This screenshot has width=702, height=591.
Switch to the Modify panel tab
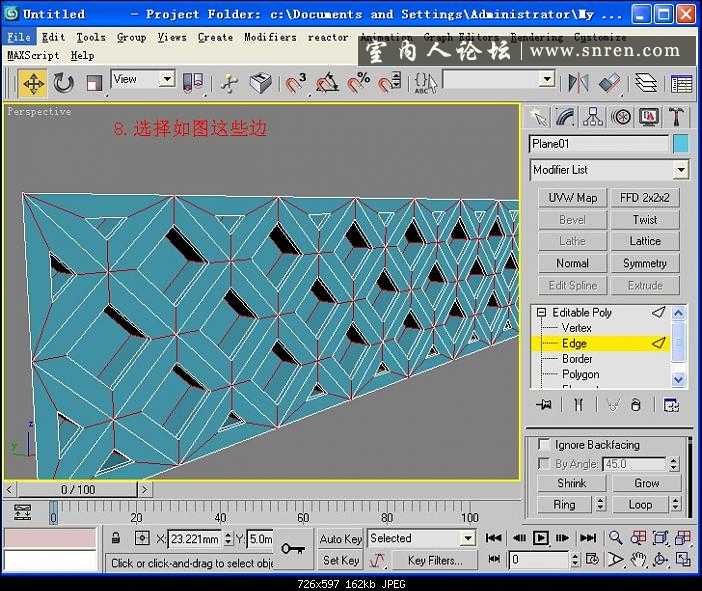click(x=565, y=117)
